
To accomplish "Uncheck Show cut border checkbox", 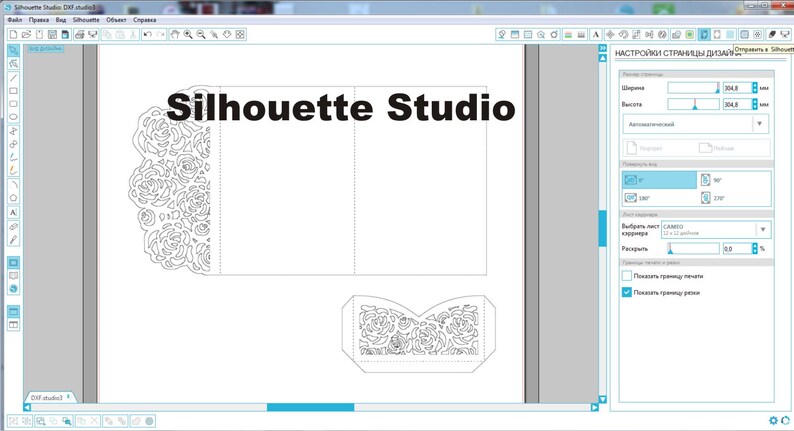I will pos(626,292).
